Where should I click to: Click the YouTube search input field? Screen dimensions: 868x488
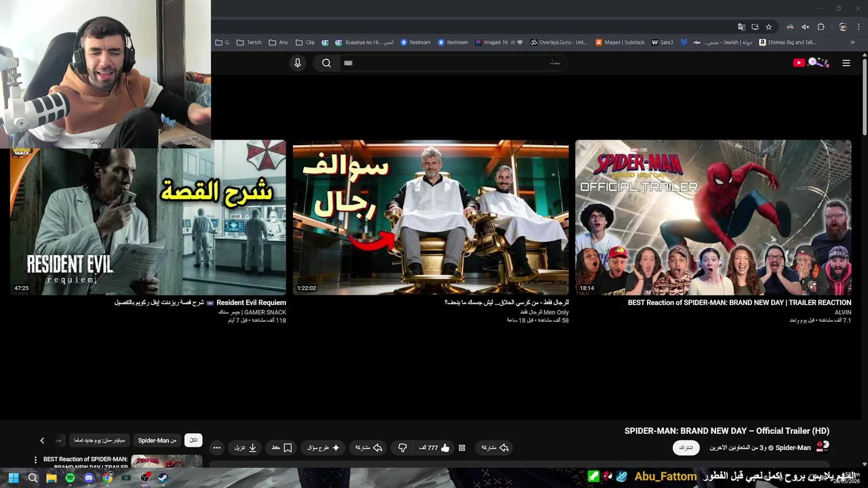pyautogui.click(x=454, y=63)
